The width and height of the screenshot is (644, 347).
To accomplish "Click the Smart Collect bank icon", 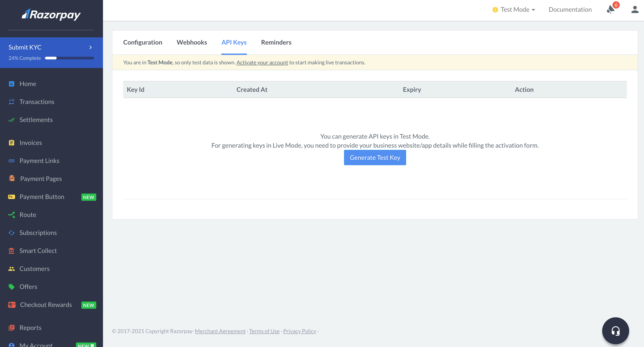I will [x=11, y=251].
